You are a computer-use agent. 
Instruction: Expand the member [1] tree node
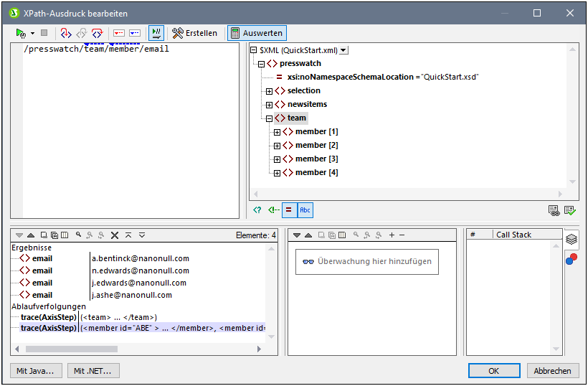pos(278,132)
